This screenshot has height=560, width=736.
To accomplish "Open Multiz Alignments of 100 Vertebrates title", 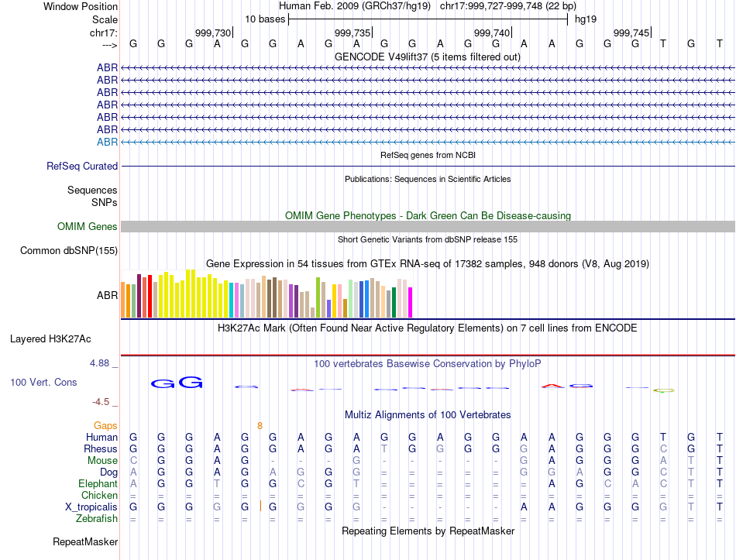I will [x=428, y=415].
